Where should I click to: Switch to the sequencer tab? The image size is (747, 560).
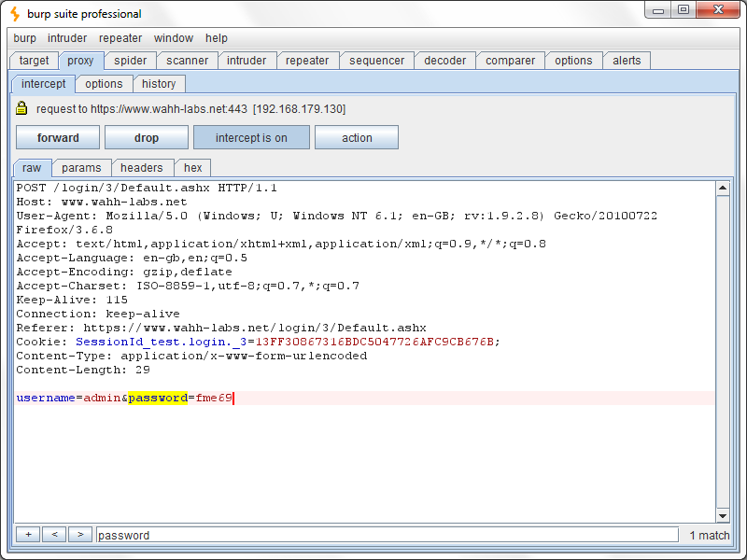(377, 61)
